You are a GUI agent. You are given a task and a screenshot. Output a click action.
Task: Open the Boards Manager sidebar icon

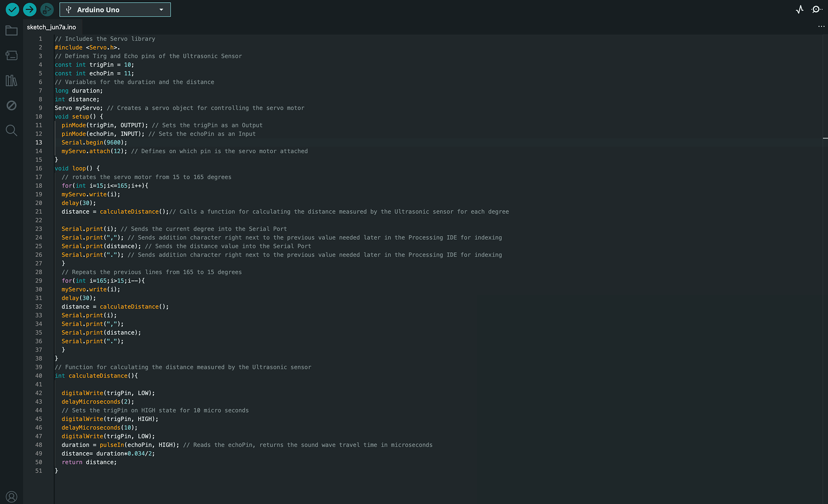[x=12, y=55]
